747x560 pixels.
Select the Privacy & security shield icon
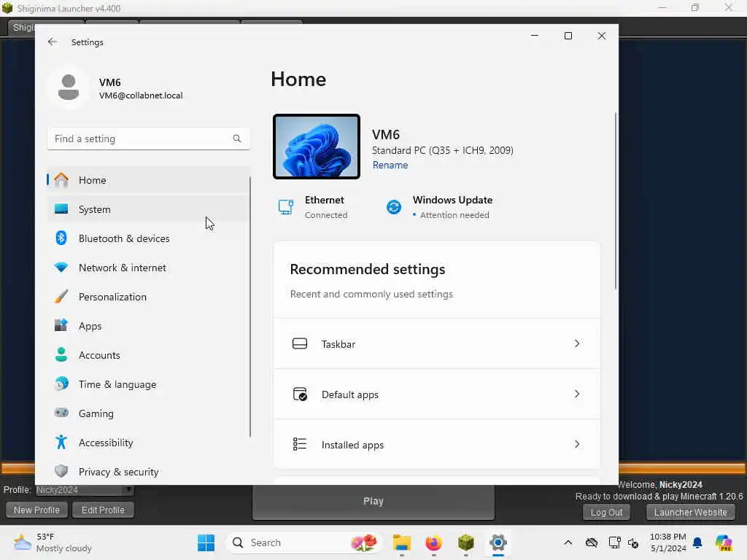pos(61,472)
